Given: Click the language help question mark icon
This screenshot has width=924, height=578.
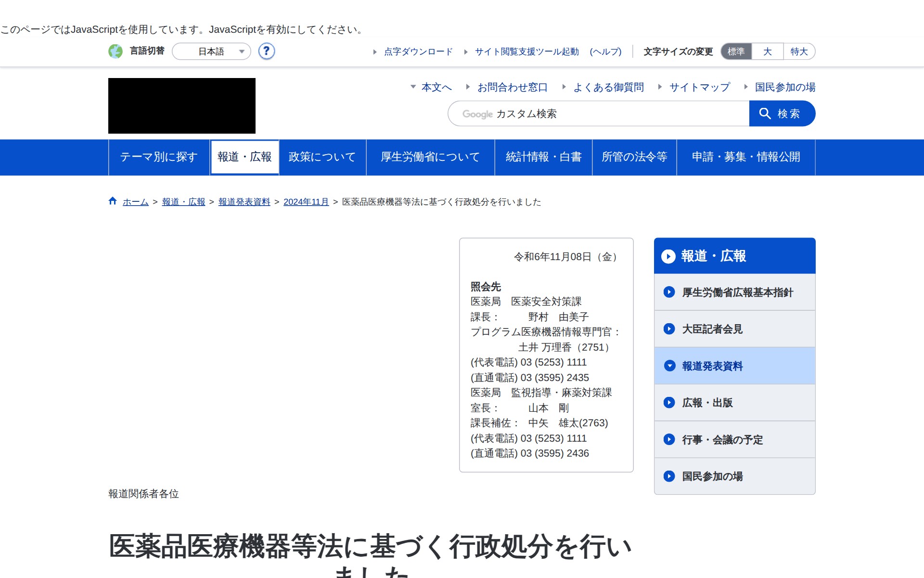Looking at the screenshot, I should coord(266,51).
